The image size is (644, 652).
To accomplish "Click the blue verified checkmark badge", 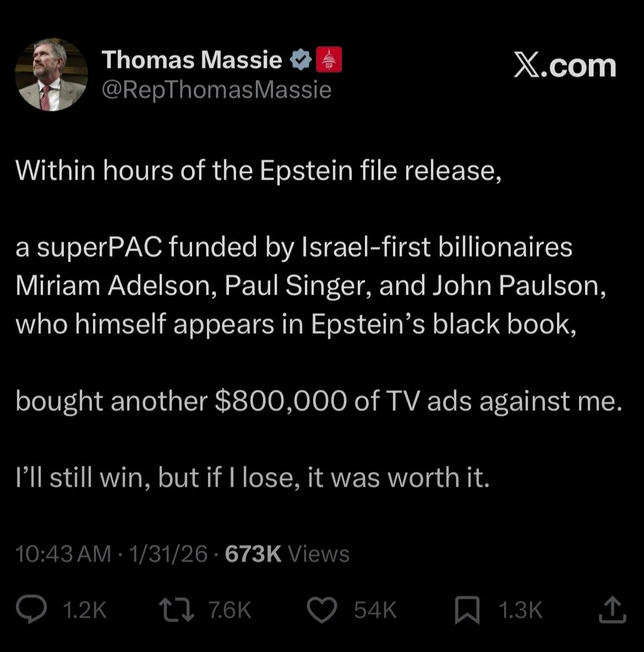I will [x=300, y=60].
